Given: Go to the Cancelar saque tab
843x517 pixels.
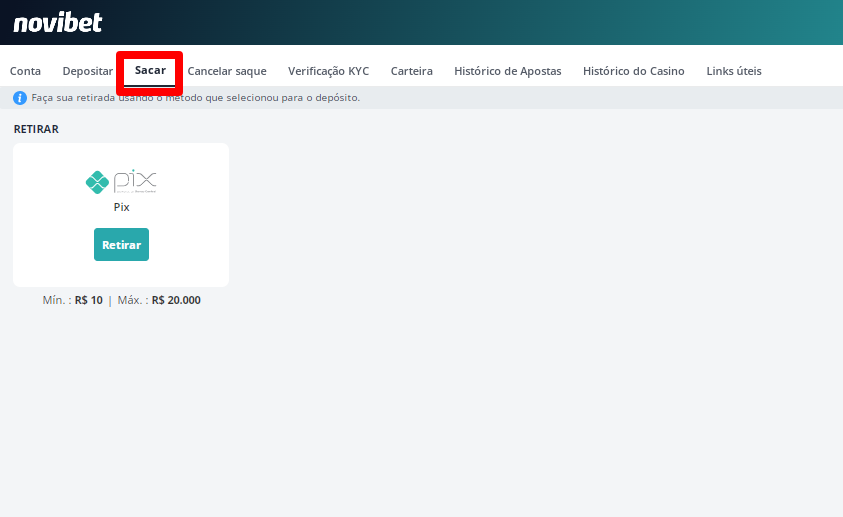Looking at the screenshot, I should [x=227, y=71].
